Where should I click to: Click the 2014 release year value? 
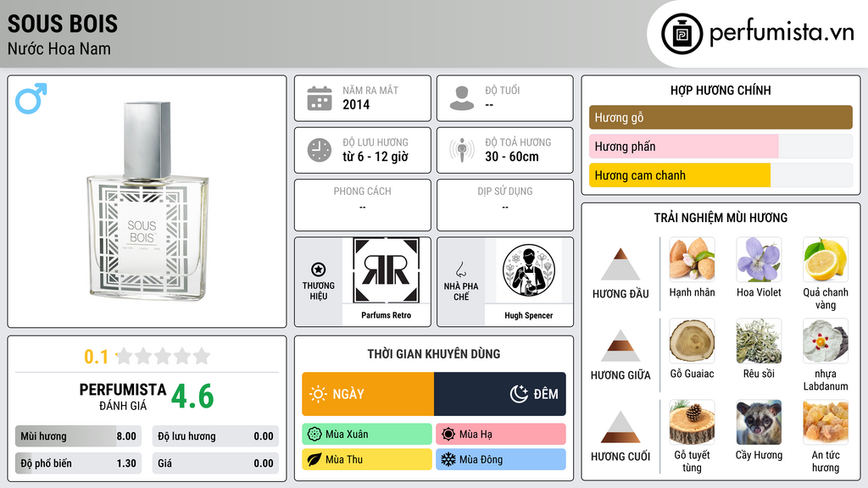coord(356,104)
